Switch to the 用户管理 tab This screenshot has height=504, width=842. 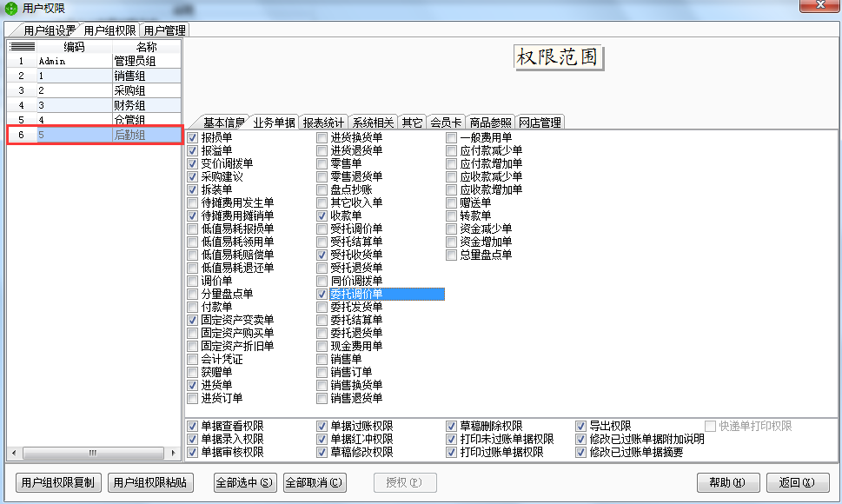pos(163,29)
